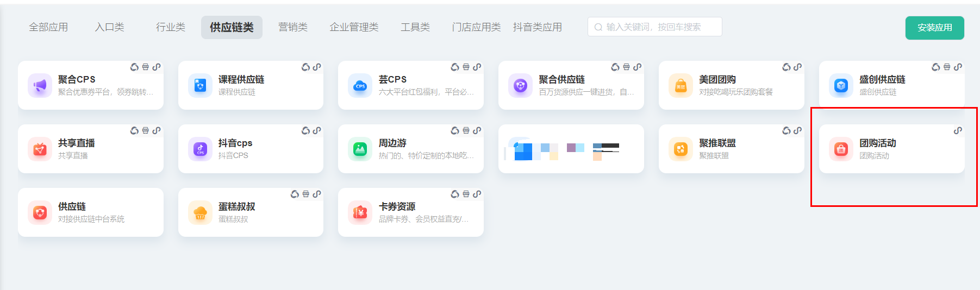Open the 聚合供应链 app card
This screenshot has height=290, width=980.
[571, 85]
